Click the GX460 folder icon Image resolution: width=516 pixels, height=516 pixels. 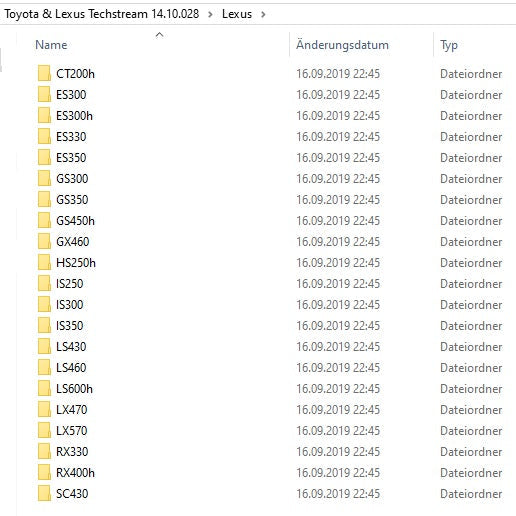(44, 241)
